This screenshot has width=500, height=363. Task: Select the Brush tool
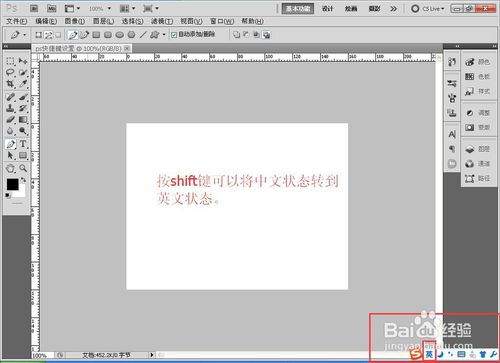coord(23,97)
